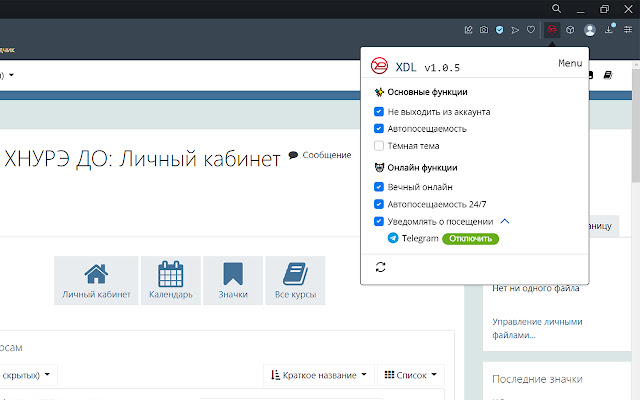Click the red XDL extension icon
Viewport: 640px width, 400px height.
point(551,30)
